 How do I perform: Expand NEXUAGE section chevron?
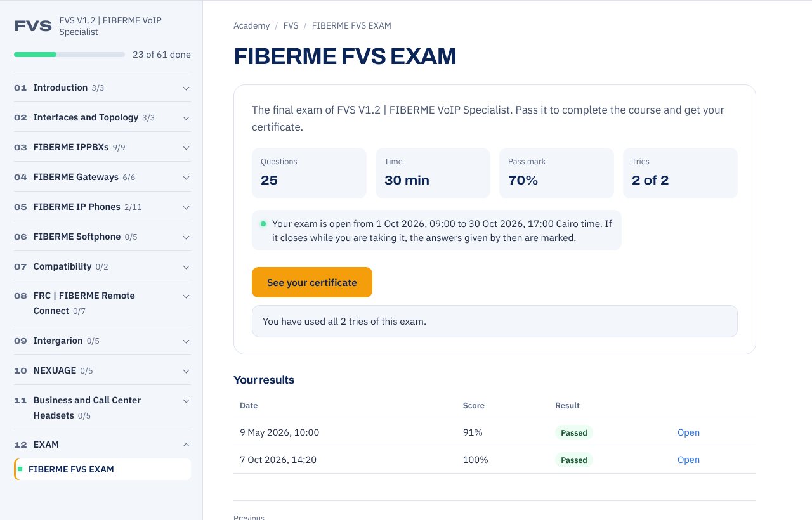coord(186,371)
